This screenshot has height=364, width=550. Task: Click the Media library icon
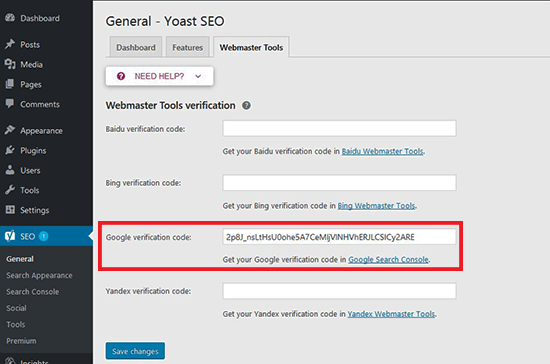(x=10, y=64)
